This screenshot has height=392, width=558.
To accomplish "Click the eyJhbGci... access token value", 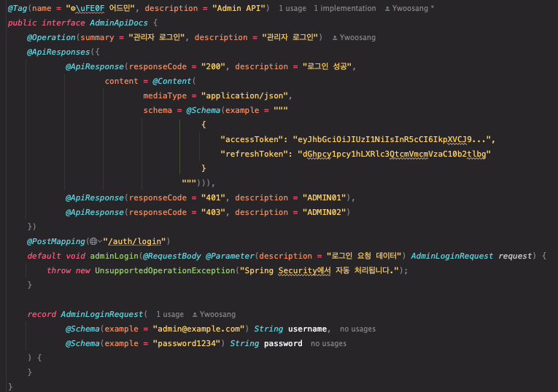I will 392,139.
